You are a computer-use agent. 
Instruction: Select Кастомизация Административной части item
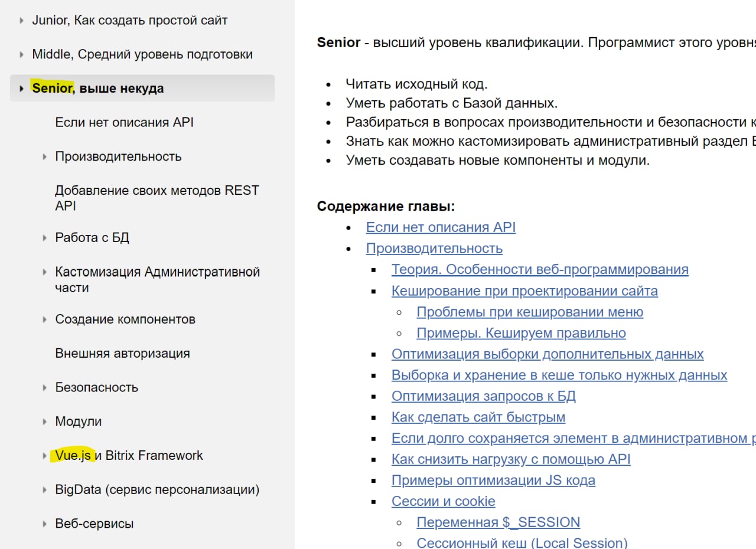pyautogui.click(x=157, y=279)
